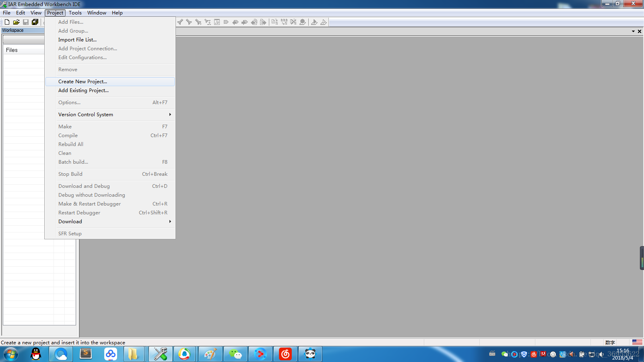This screenshot has height=362, width=644.
Task: Click the Add Files menu entry
Action: (x=110, y=22)
